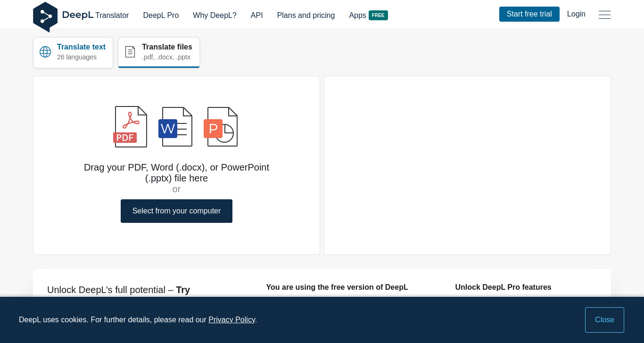Open the Why DeepL? menu item
644x343 pixels.
point(215,15)
